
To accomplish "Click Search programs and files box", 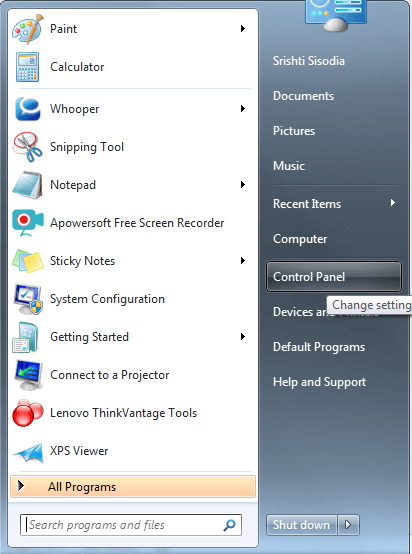I will pyautogui.click(x=131, y=525).
